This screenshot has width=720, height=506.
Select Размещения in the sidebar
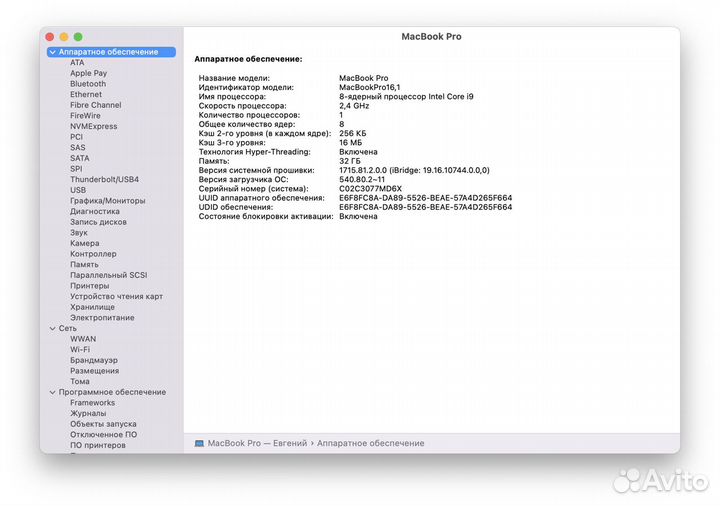pos(94,371)
